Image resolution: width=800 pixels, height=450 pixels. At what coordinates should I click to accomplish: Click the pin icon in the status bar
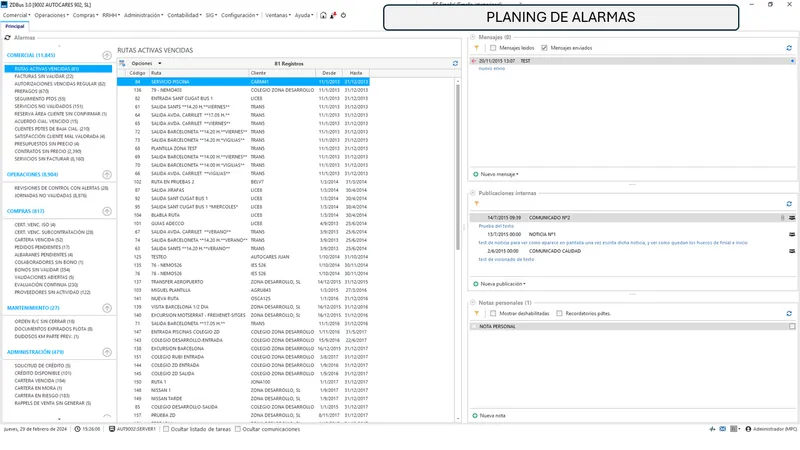[x=712, y=429]
